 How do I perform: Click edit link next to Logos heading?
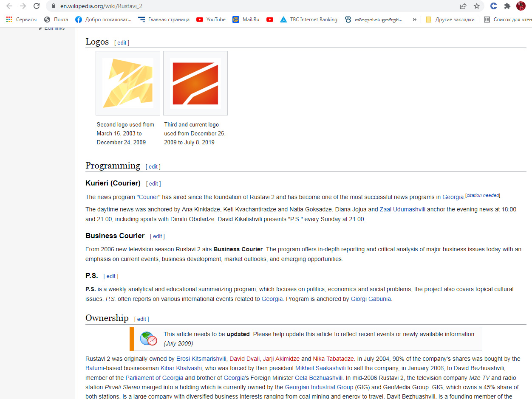(x=122, y=42)
